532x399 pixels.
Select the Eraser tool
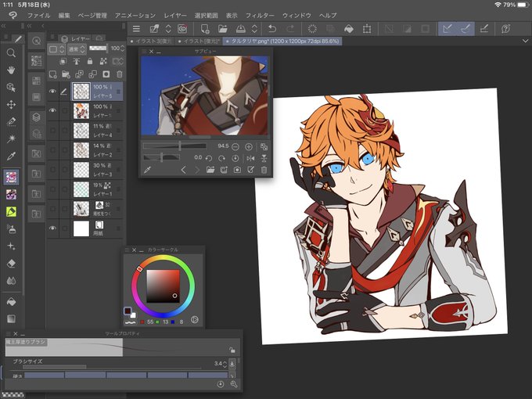(11, 264)
